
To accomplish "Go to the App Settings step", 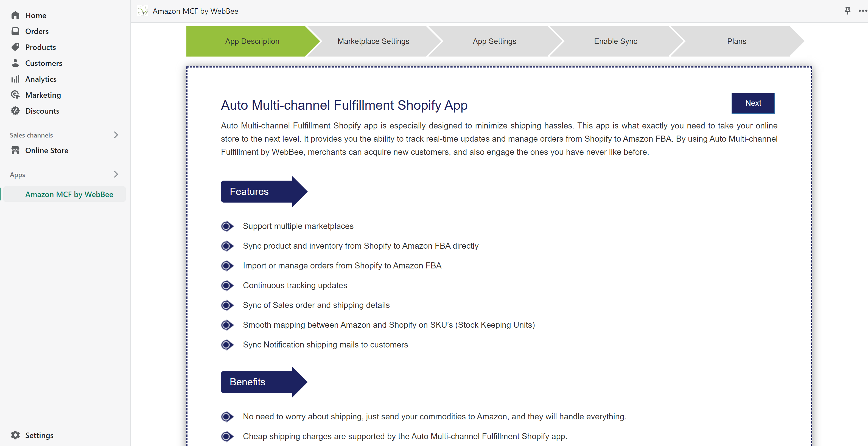I will [x=494, y=41].
